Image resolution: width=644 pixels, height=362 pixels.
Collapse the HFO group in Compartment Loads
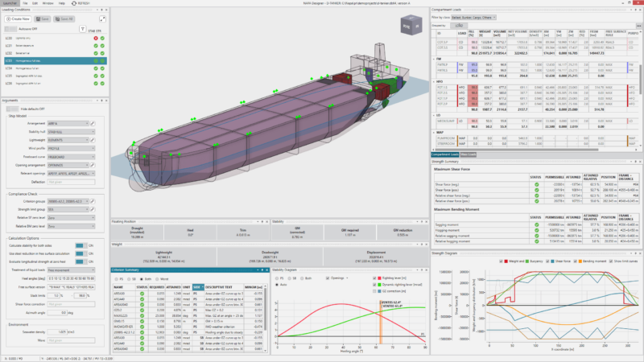click(434, 82)
